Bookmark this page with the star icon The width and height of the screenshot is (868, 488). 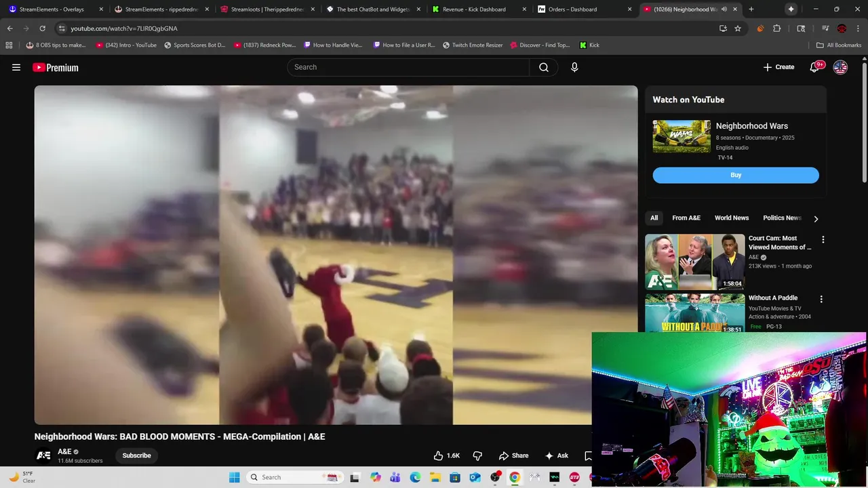[x=738, y=28]
